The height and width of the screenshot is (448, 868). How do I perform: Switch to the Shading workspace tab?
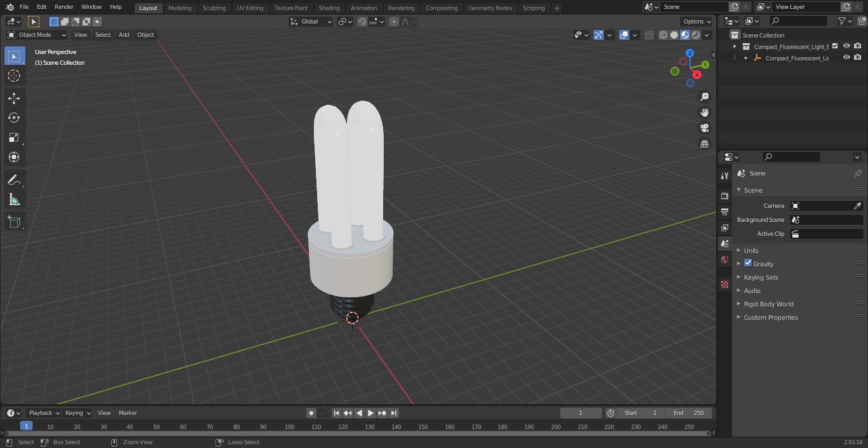click(x=329, y=8)
